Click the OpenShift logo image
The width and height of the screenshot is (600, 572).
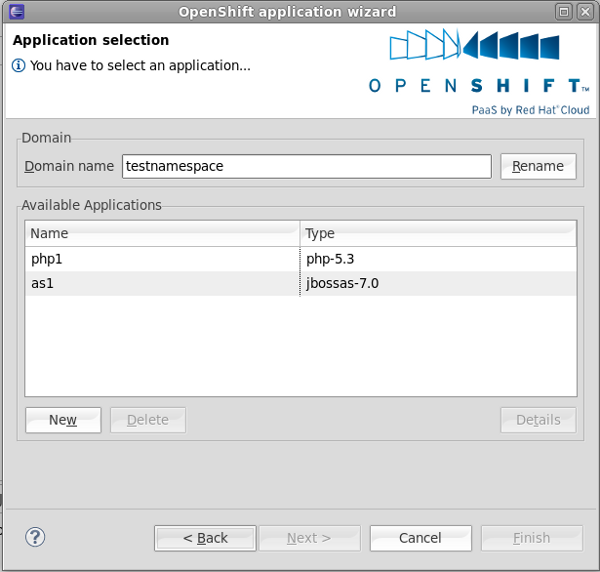tap(479, 72)
